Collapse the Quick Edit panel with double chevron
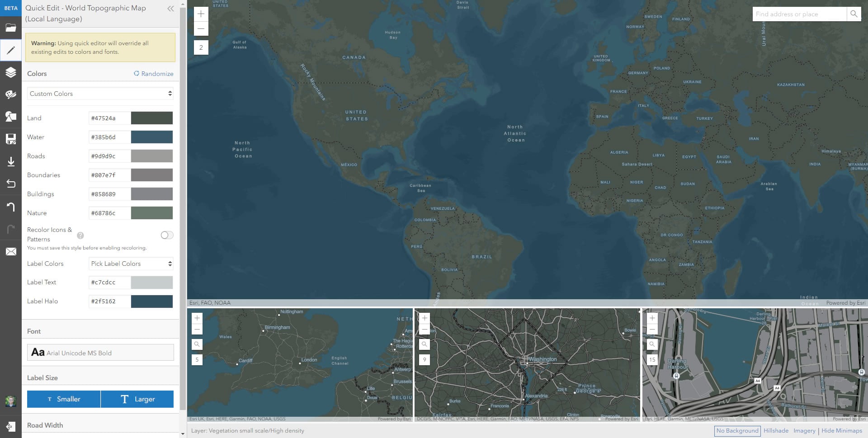868x438 pixels. click(x=170, y=9)
